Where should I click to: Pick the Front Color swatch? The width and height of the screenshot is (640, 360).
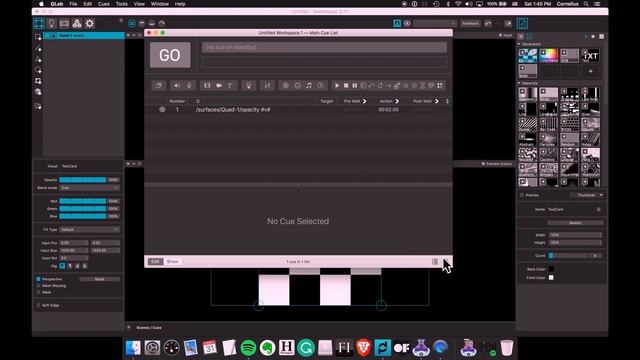pyautogui.click(x=551, y=278)
